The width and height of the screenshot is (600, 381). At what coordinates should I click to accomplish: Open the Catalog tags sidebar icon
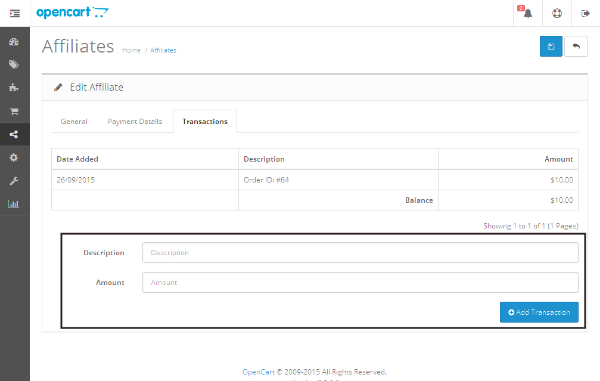point(14,65)
